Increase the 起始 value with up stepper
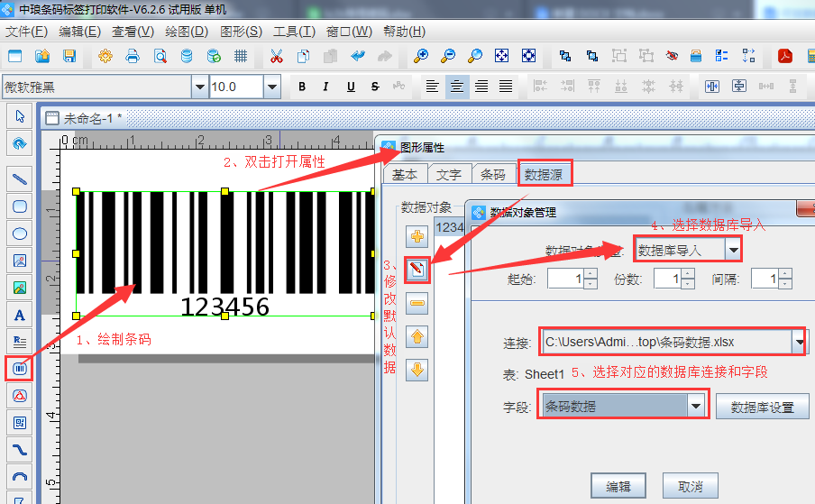815x504 pixels. point(590,274)
